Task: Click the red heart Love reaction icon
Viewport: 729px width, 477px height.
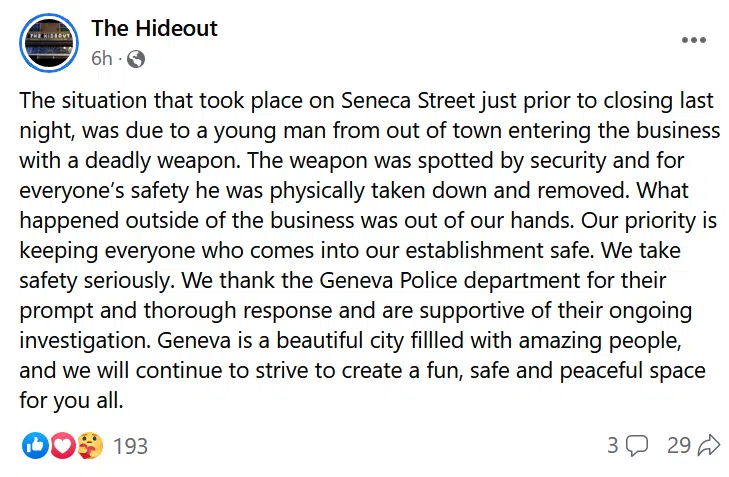Action: click(62, 445)
